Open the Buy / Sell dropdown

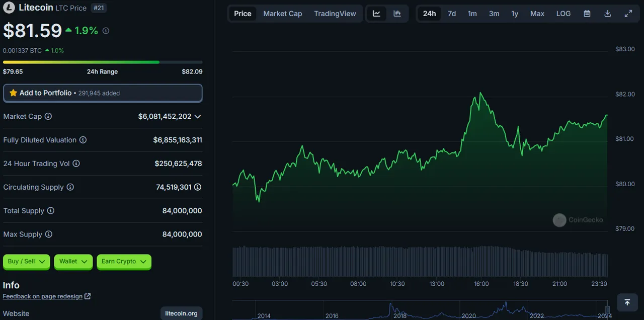click(x=27, y=262)
